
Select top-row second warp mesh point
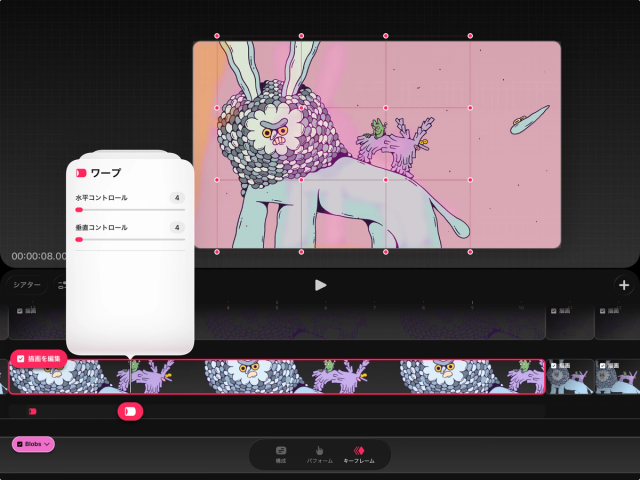pyautogui.click(x=301, y=36)
